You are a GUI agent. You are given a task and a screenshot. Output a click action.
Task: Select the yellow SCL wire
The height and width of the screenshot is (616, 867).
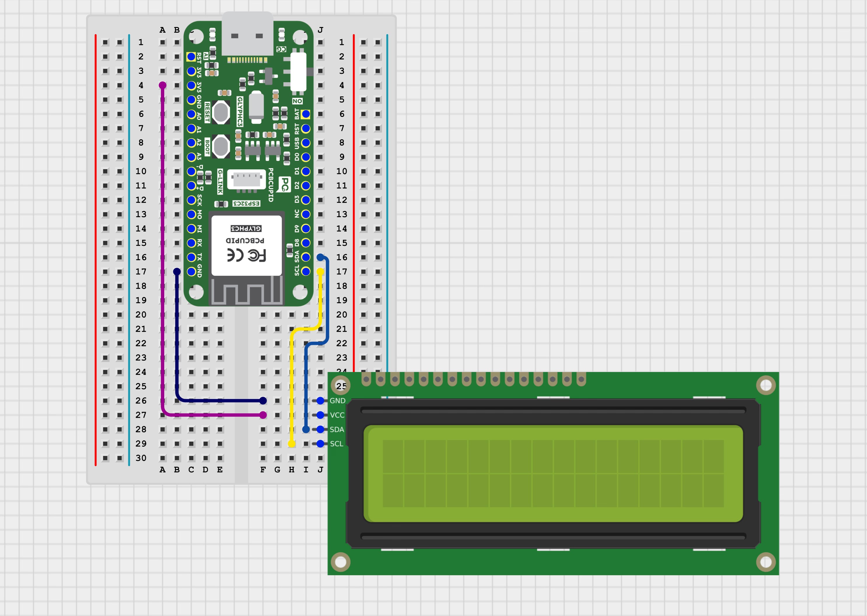click(x=292, y=379)
